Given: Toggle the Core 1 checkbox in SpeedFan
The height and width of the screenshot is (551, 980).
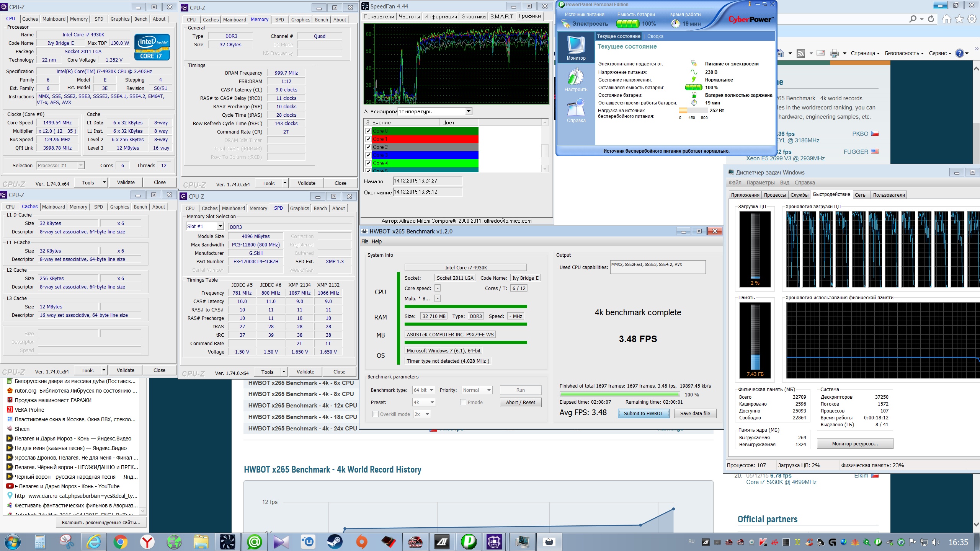Looking at the screenshot, I should [x=368, y=139].
